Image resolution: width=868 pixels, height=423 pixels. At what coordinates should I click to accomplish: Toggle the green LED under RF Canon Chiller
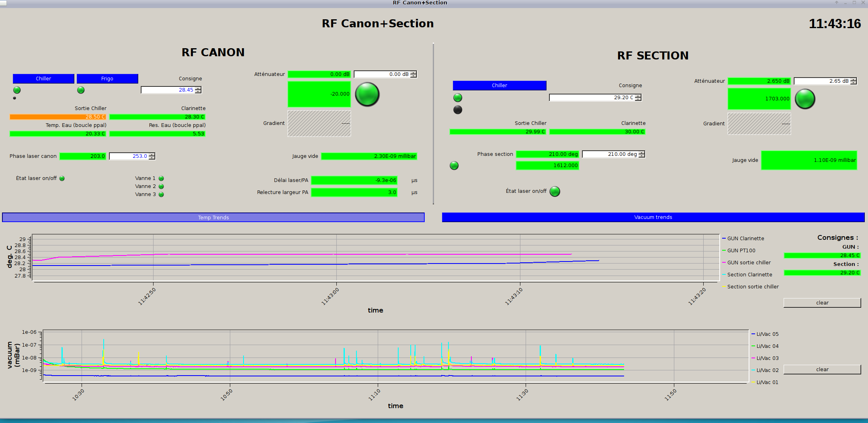pyautogui.click(x=17, y=90)
